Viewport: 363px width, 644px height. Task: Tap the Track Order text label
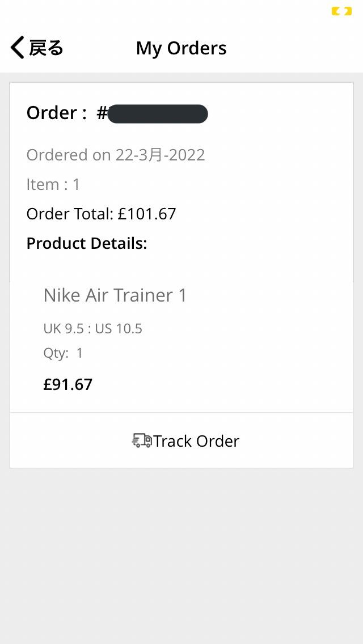click(196, 440)
